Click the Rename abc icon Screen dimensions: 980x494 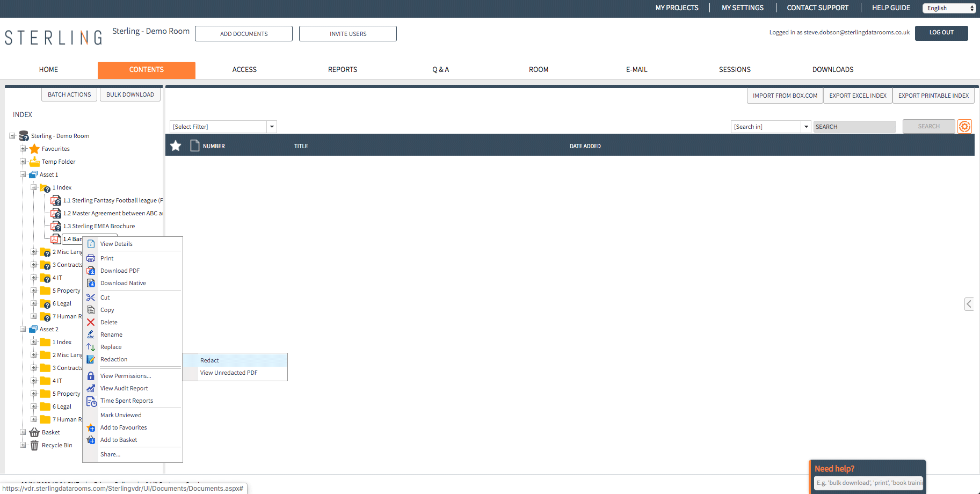pyautogui.click(x=91, y=335)
